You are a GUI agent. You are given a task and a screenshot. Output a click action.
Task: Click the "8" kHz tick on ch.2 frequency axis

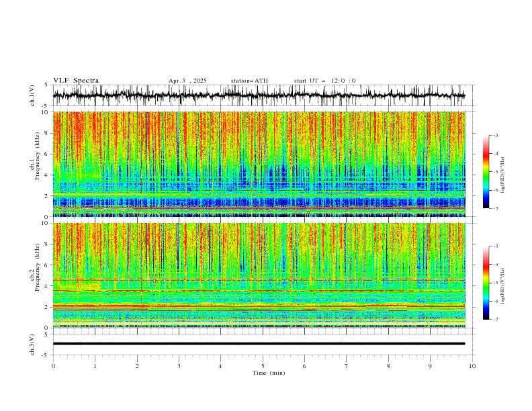pos(48,244)
